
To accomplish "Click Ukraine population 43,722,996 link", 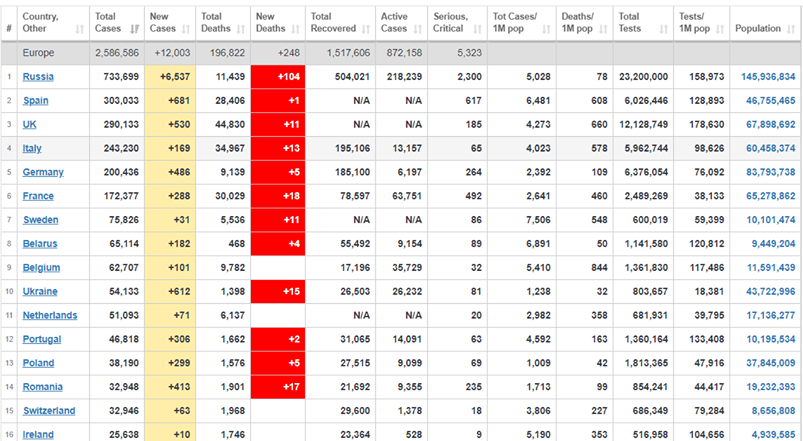I will (771, 291).
